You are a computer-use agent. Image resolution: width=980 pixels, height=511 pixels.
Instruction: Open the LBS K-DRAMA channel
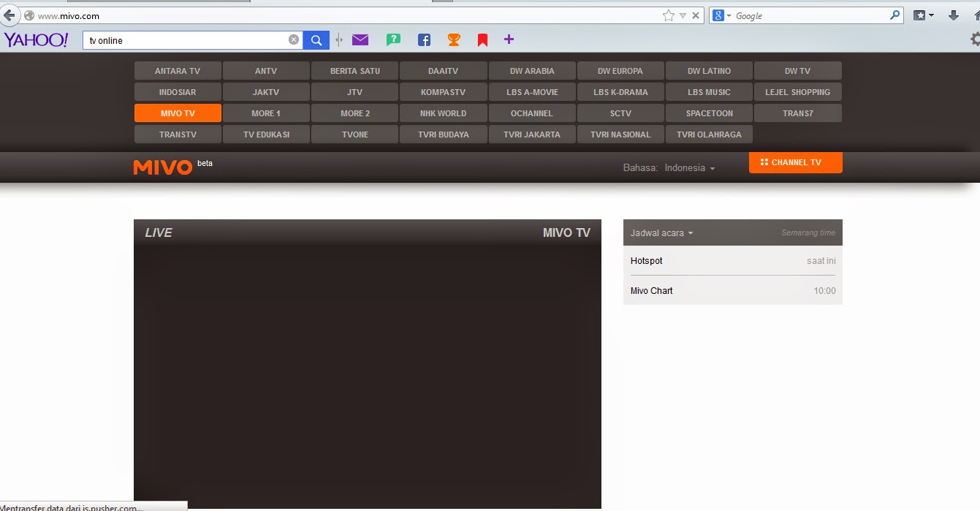click(620, 92)
